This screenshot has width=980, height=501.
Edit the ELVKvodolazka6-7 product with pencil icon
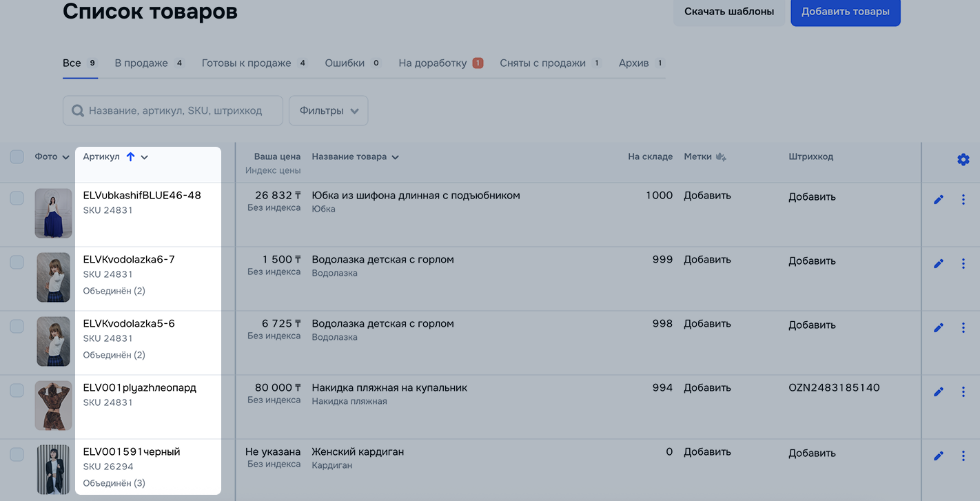click(938, 264)
